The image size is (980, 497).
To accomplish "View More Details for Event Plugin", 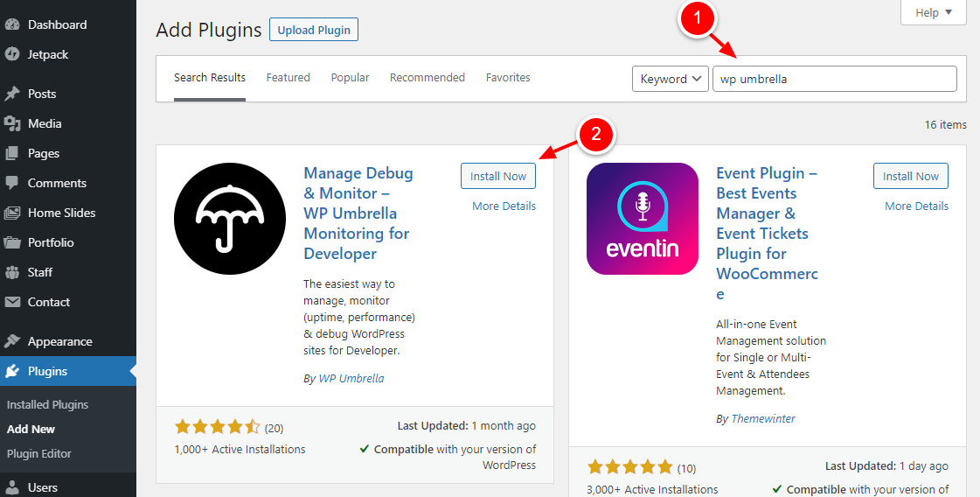I will click(x=916, y=206).
